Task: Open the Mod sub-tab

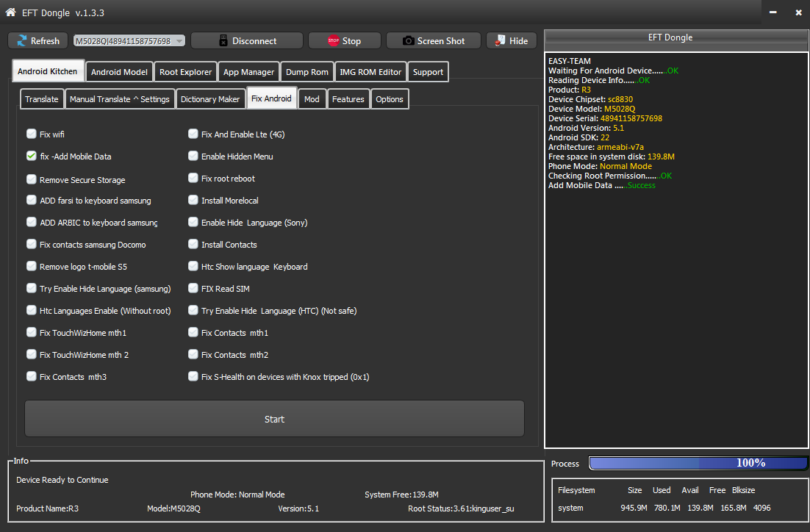Action: (312, 99)
